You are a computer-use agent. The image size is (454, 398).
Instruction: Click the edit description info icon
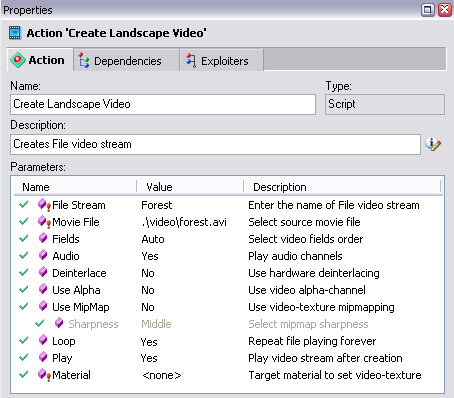(x=433, y=144)
